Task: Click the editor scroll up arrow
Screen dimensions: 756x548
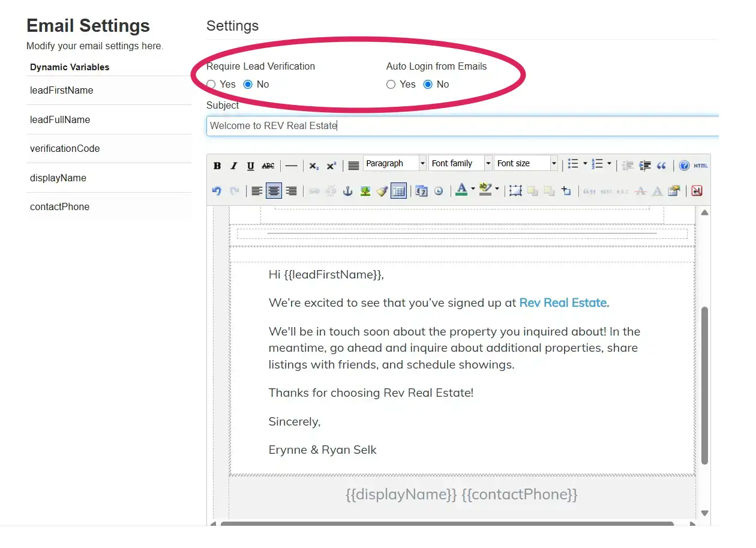Action: point(705,212)
